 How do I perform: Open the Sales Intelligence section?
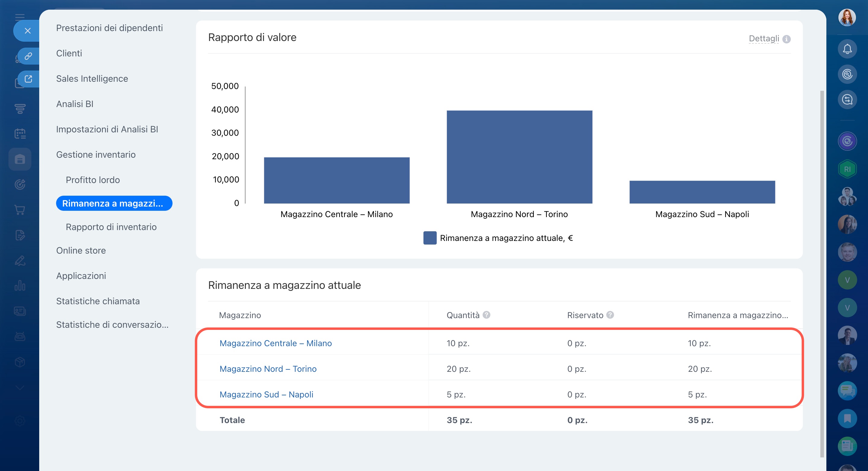click(x=92, y=78)
